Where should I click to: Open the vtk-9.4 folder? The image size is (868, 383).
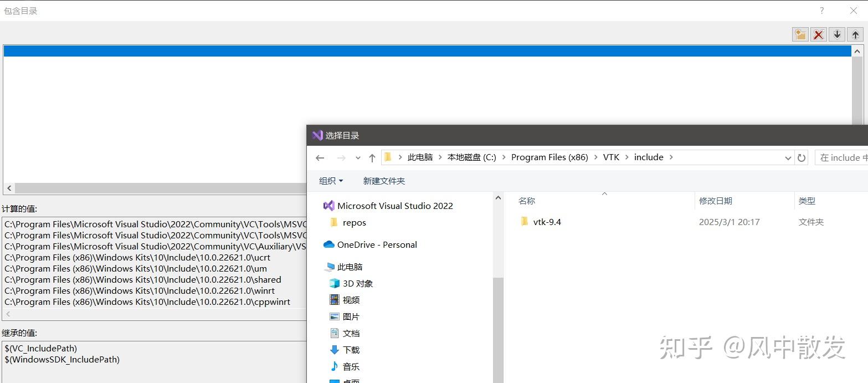click(x=547, y=221)
